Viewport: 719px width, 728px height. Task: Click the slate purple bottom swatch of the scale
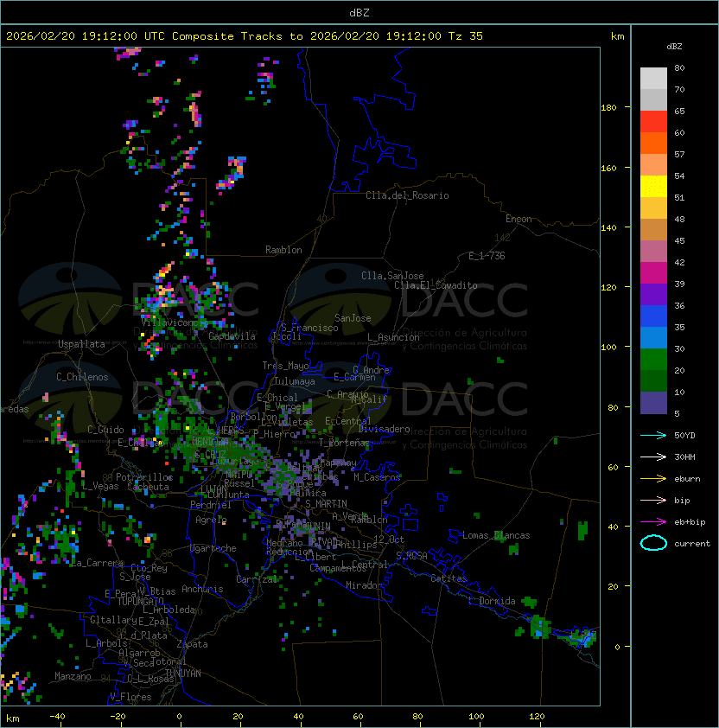[653, 403]
